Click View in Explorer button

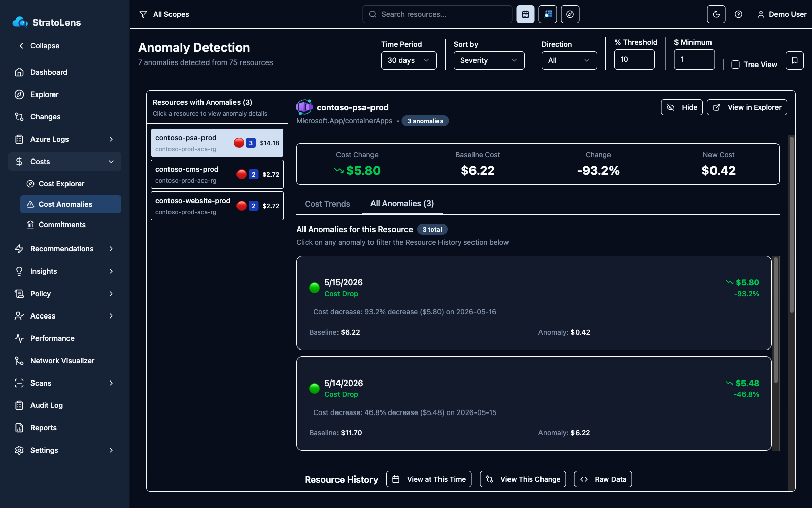pos(747,107)
